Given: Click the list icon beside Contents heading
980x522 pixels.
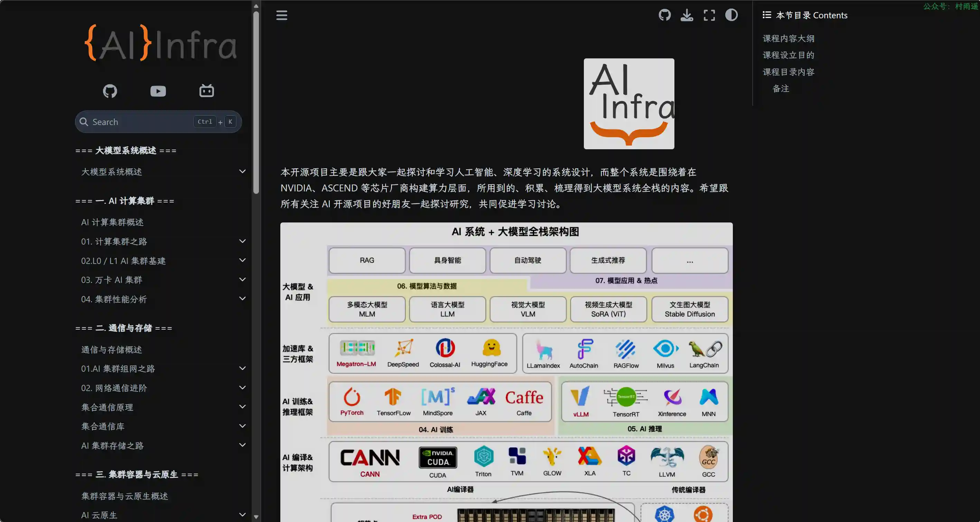Looking at the screenshot, I should click(767, 15).
